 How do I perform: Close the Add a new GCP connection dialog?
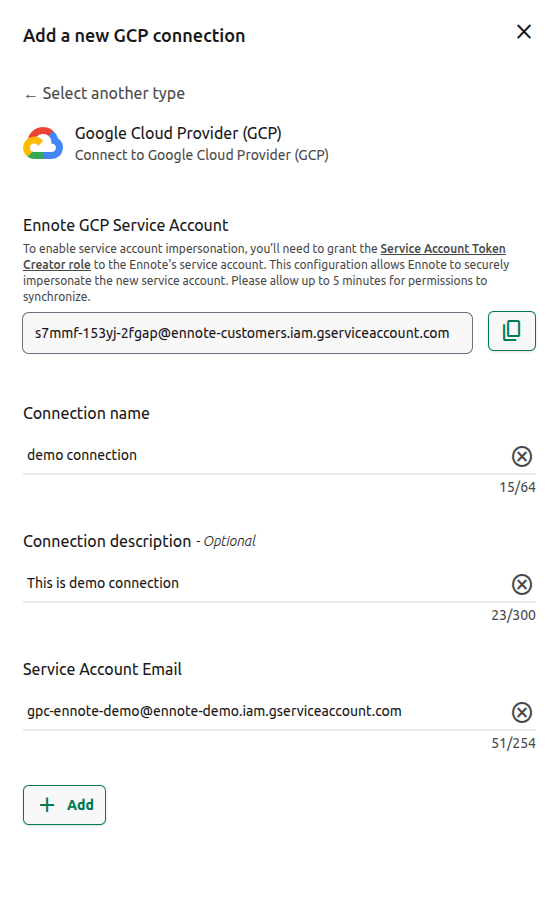[523, 32]
